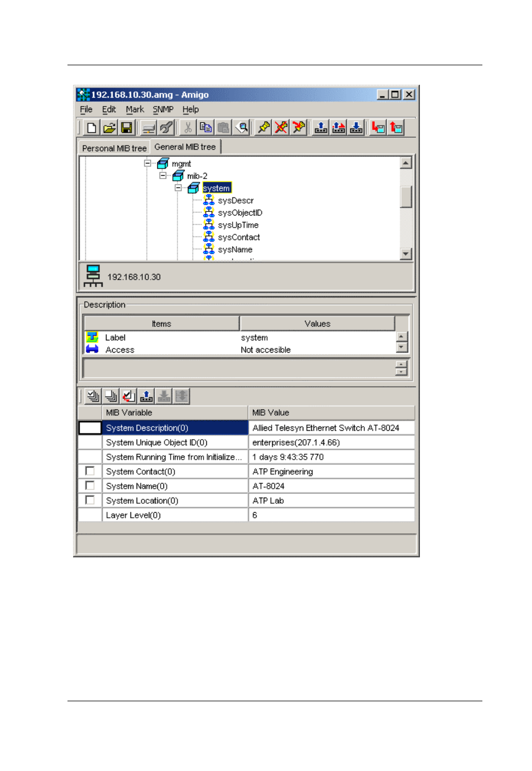The width and height of the screenshot is (532, 771).
Task: Click the New file toolbar icon
Action: point(91,128)
